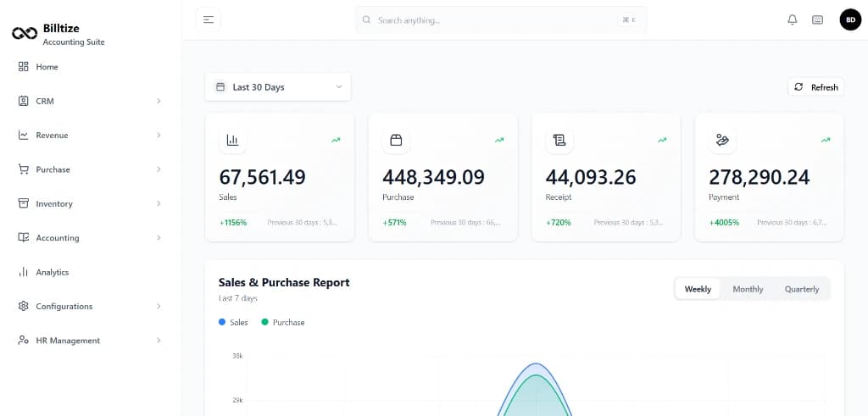The width and height of the screenshot is (868, 416).
Task: Click the 448,349.09 Purchase value
Action: click(x=433, y=177)
